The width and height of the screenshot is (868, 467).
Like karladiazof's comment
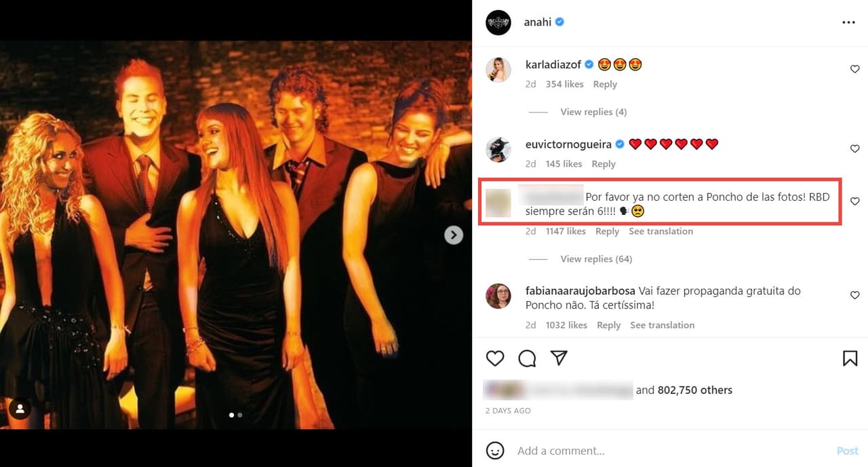pos(854,69)
